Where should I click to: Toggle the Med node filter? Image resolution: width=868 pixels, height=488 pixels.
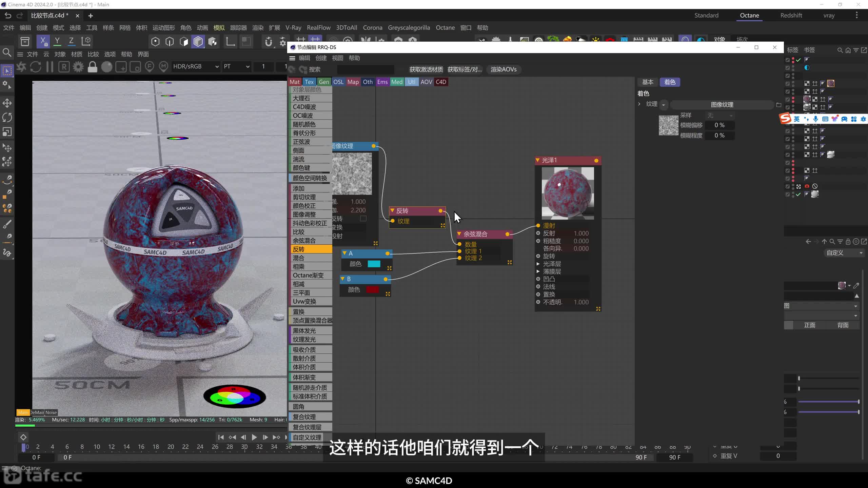[397, 82]
